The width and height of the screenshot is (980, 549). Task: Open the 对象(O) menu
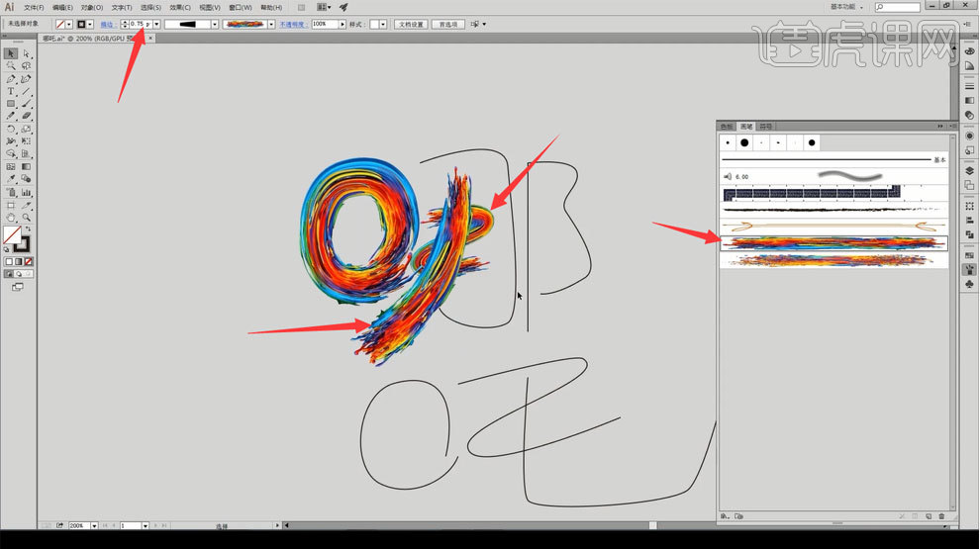click(92, 8)
